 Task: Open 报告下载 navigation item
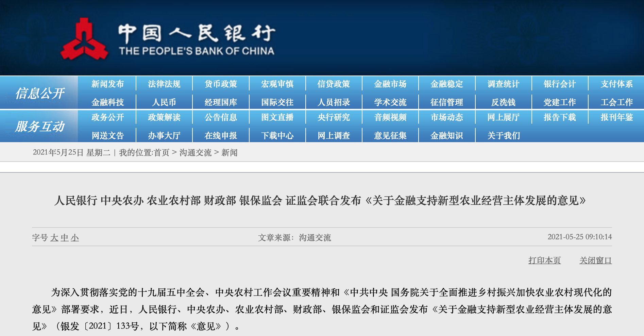560,117
